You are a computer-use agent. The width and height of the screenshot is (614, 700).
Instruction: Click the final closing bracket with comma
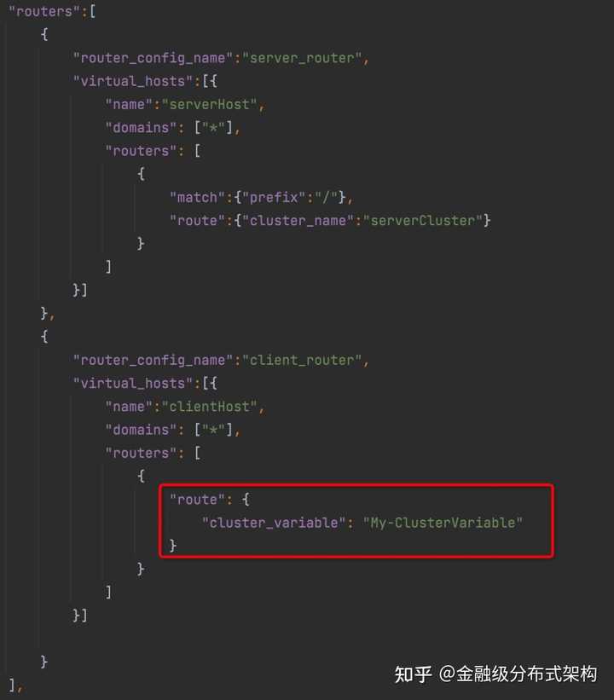(x=15, y=686)
